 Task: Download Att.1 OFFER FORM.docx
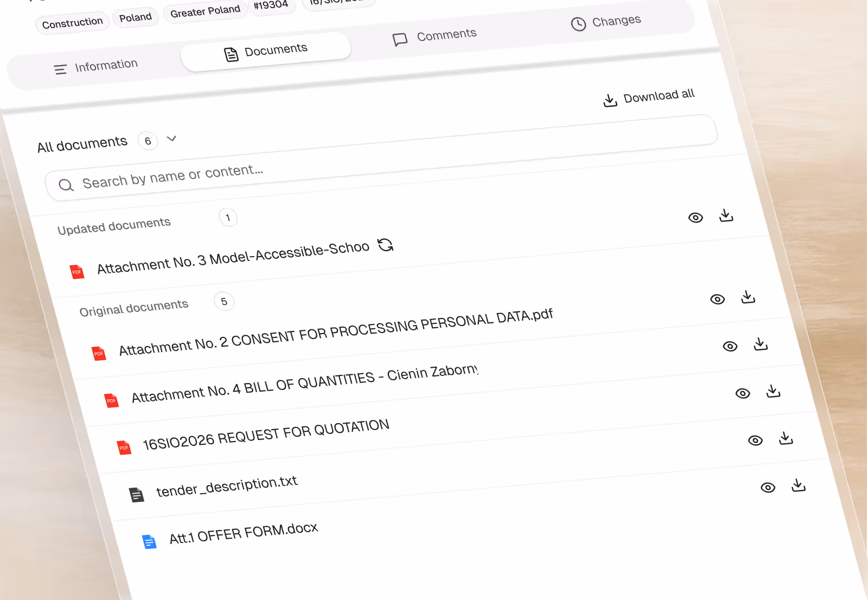click(x=798, y=485)
